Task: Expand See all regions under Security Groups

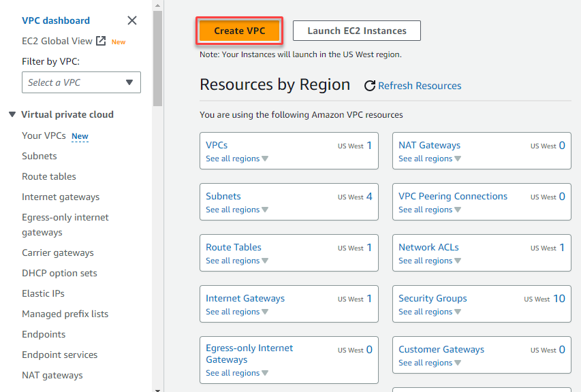Action: click(x=430, y=312)
